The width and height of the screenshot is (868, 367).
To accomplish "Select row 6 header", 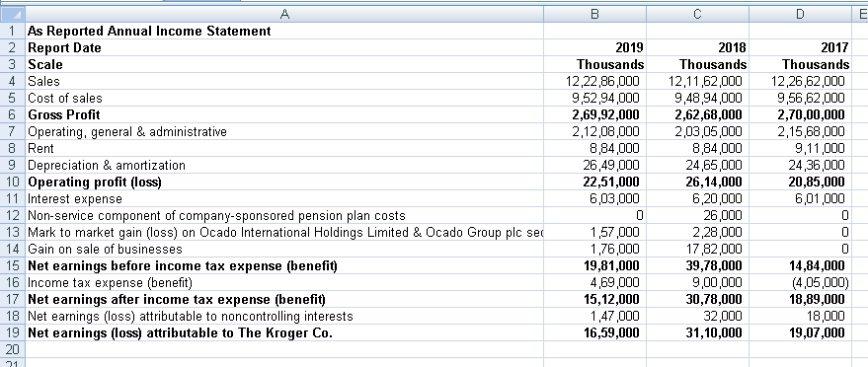I will pyautogui.click(x=12, y=114).
